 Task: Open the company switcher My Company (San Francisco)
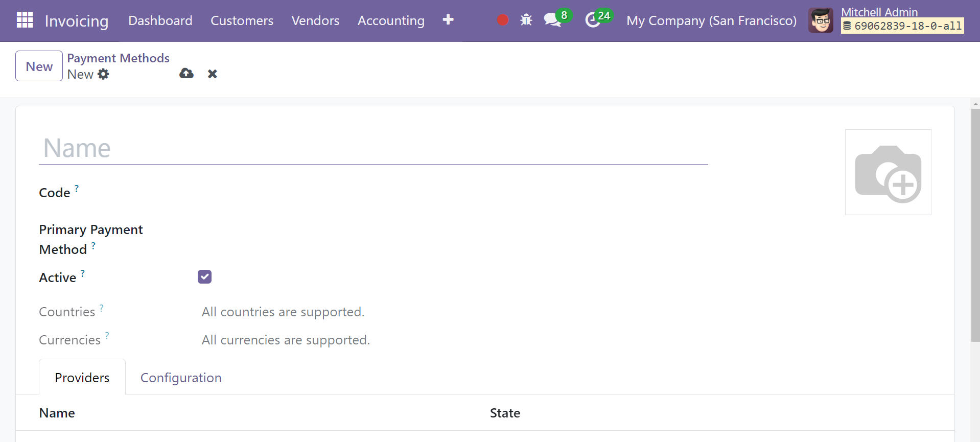pos(711,20)
